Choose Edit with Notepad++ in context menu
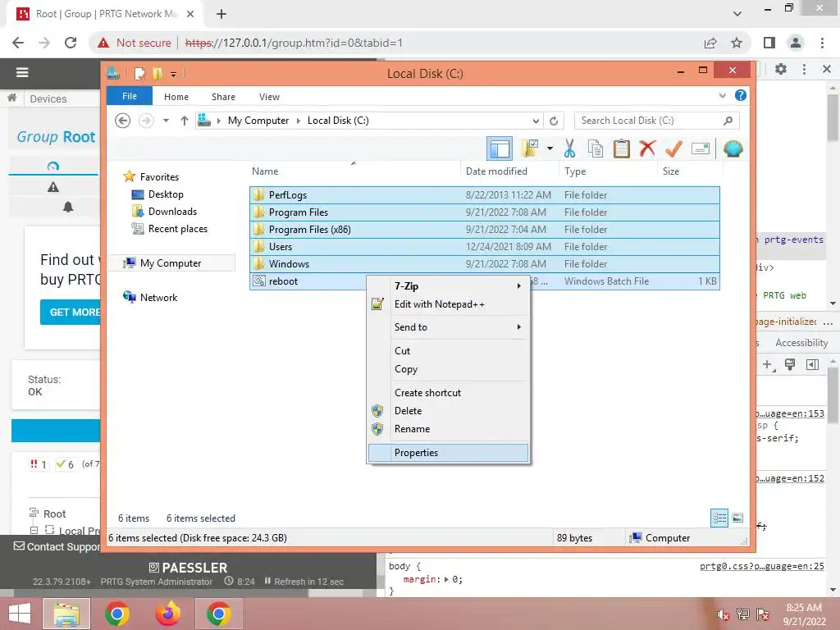 449,304
